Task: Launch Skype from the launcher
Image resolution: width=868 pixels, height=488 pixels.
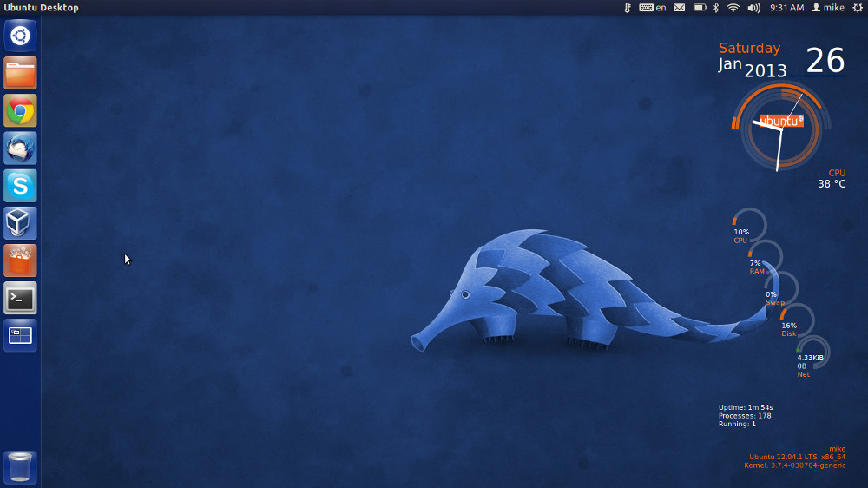Action: click(x=20, y=185)
